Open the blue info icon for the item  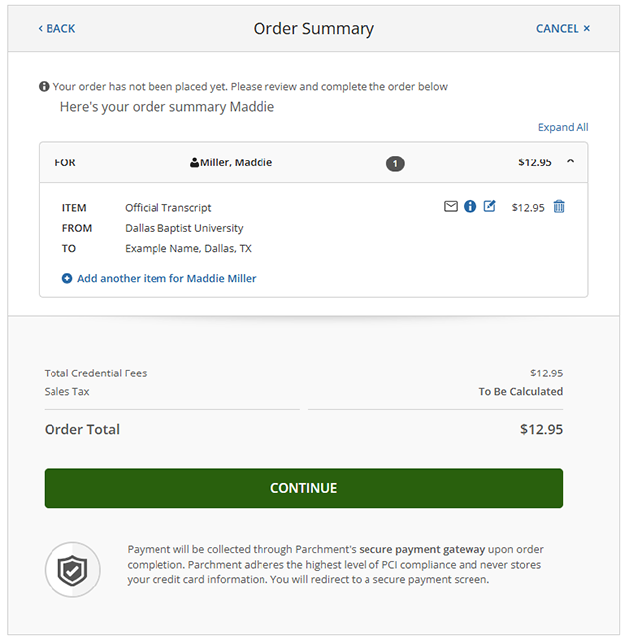pyautogui.click(x=470, y=207)
